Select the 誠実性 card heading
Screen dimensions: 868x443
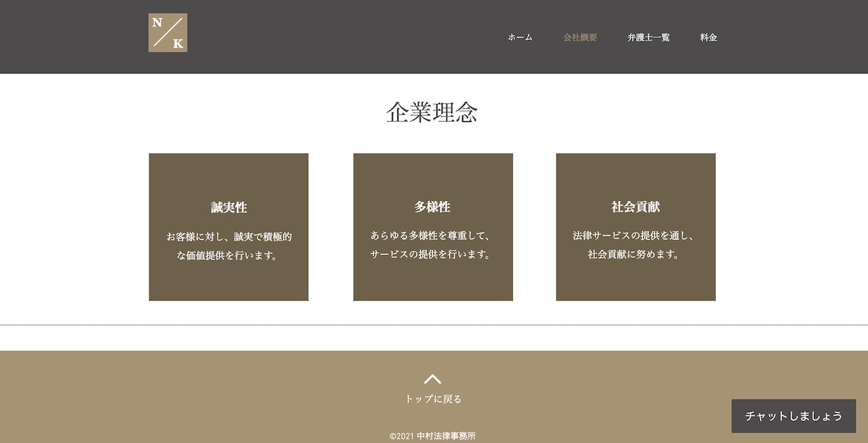point(229,207)
